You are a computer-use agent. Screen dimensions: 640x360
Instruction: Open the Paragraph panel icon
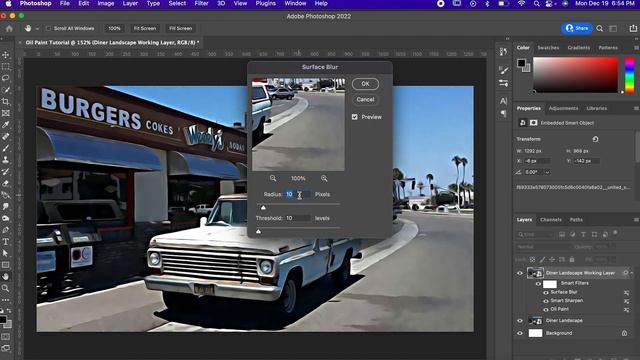pyautogui.click(x=503, y=113)
